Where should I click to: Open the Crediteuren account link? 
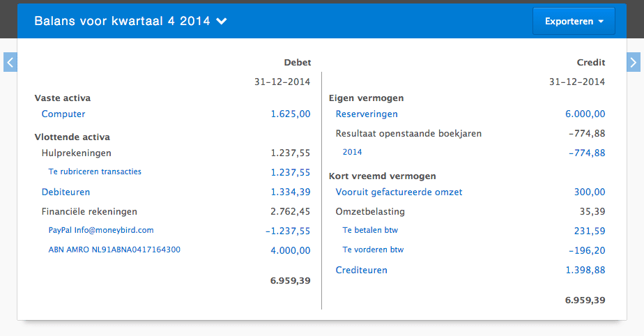coord(361,270)
